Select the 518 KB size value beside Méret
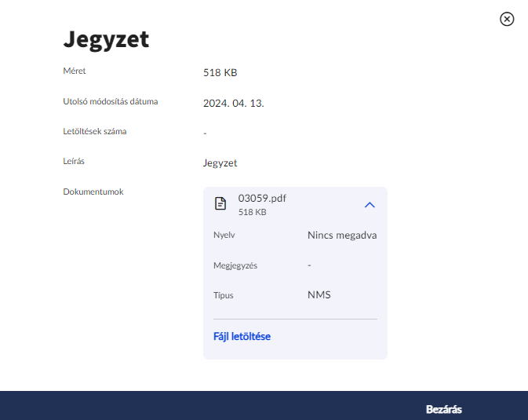 [x=220, y=73]
